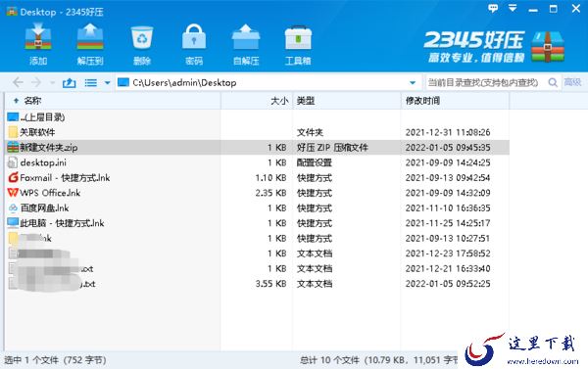Expand the view mode dropdown arrow
588x369 pixels.
[x=107, y=83]
